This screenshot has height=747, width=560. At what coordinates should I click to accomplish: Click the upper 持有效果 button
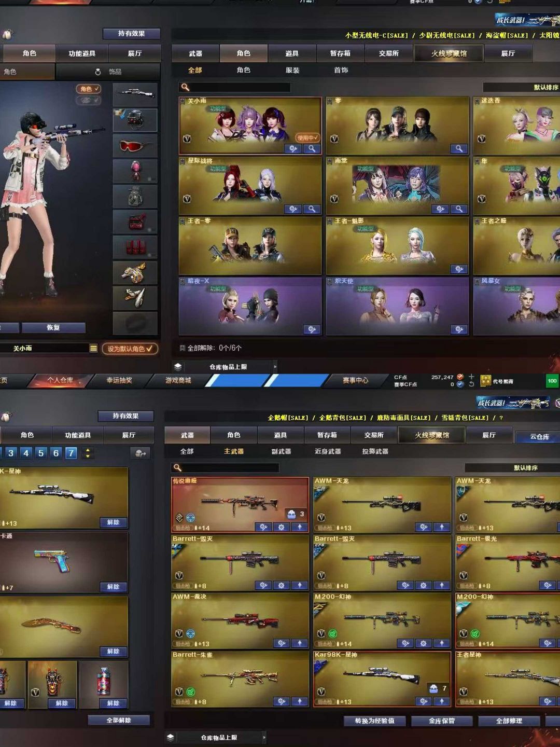tap(131, 34)
